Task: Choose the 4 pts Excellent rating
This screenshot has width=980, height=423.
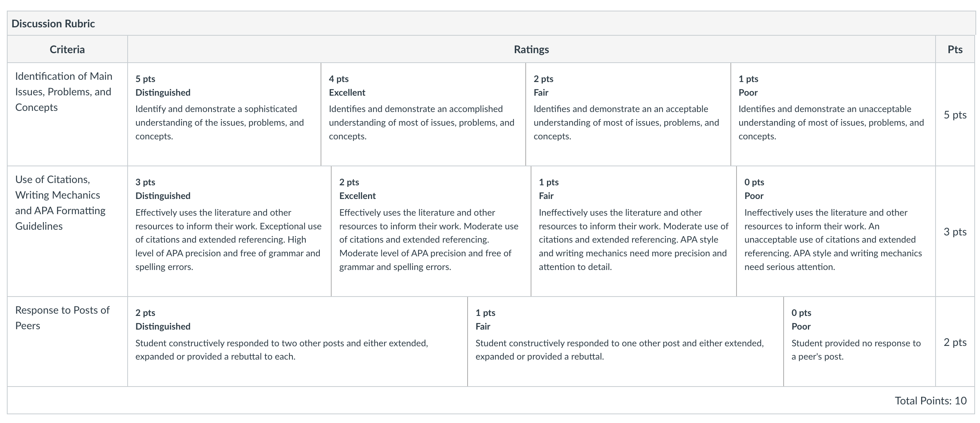Action: click(424, 114)
